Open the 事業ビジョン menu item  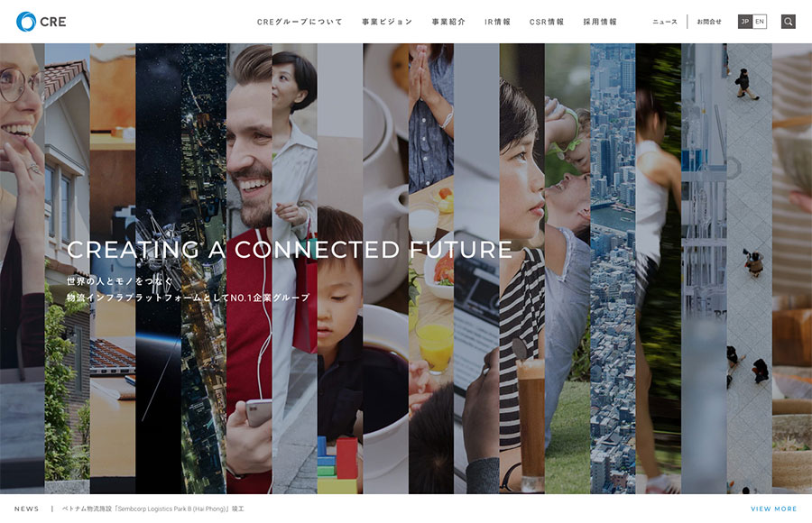(387, 22)
